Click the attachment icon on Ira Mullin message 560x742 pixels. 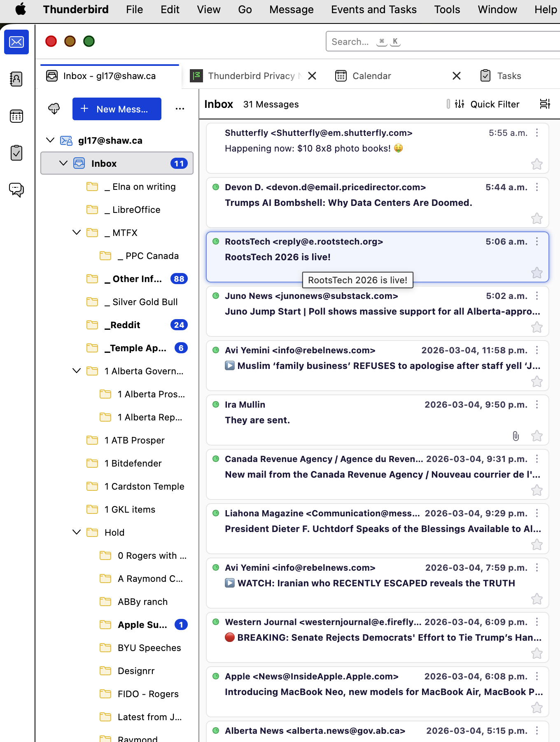(516, 436)
